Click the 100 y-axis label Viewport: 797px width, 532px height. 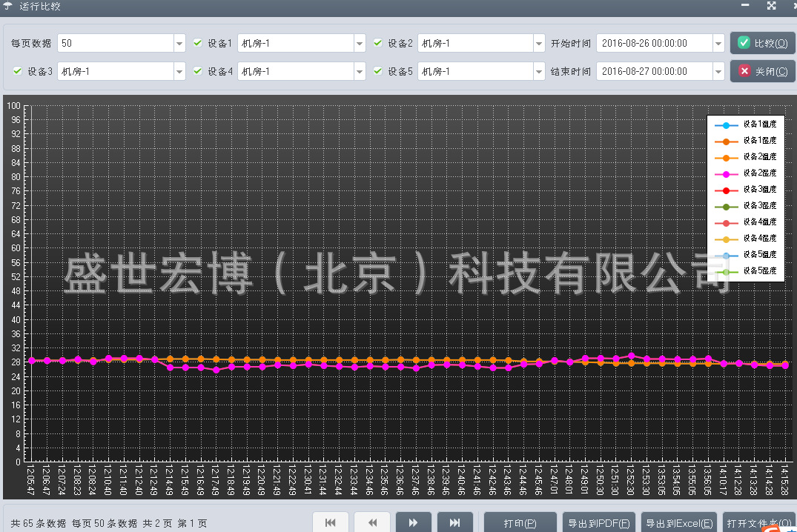pyautogui.click(x=14, y=106)
